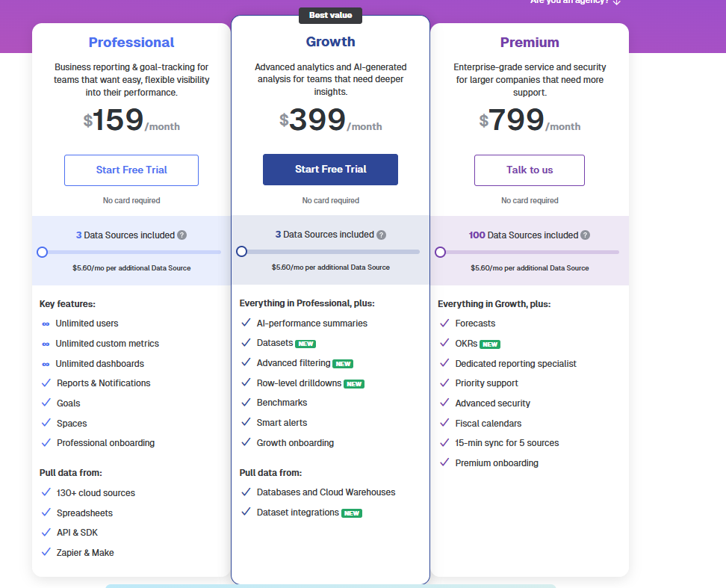Click infinity icon next to Unlimited dashboards
The width and height of the screenshot is (726, 588).
pos(46,364)
